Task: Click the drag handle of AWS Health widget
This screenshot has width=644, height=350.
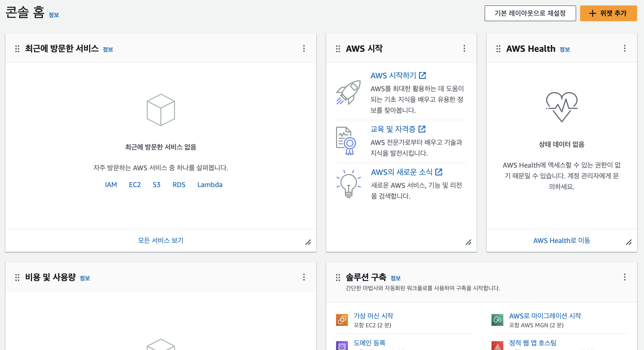Action: click(498, 49)
